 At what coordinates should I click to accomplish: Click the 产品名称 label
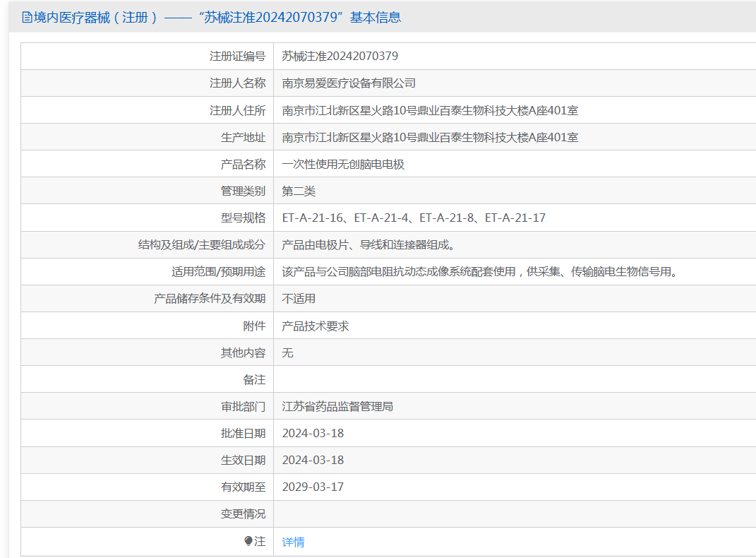[x=243, y=165]
